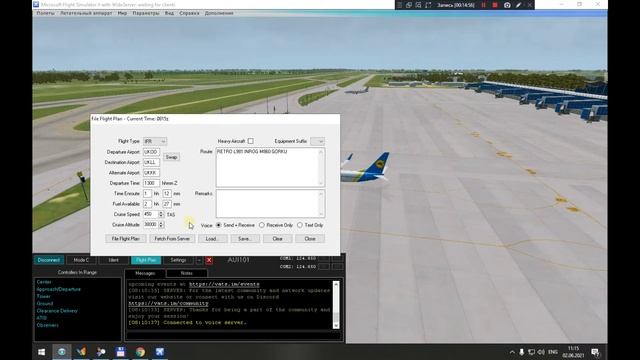This screenshot has width=640, height=360.
Task: Open the orange taskbar application next to vPilot
Action: coord(81,352)
